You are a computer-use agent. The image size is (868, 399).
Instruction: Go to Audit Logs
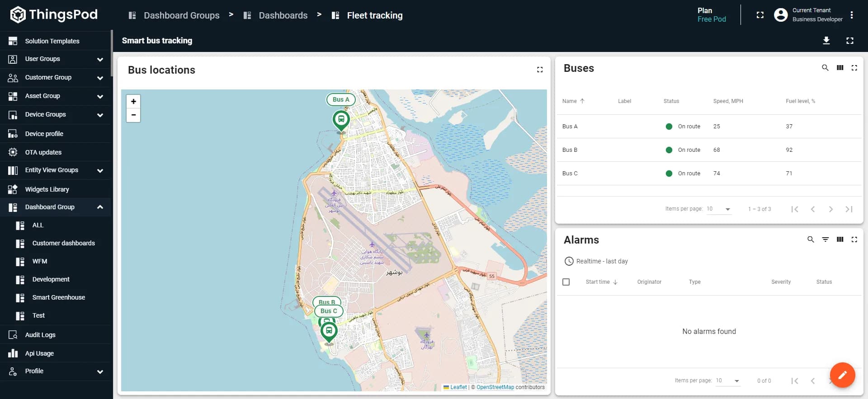click(40, 335)
